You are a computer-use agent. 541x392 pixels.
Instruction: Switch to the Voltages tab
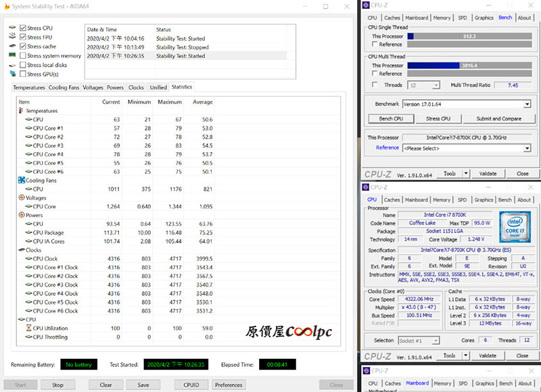pos(93,88)
